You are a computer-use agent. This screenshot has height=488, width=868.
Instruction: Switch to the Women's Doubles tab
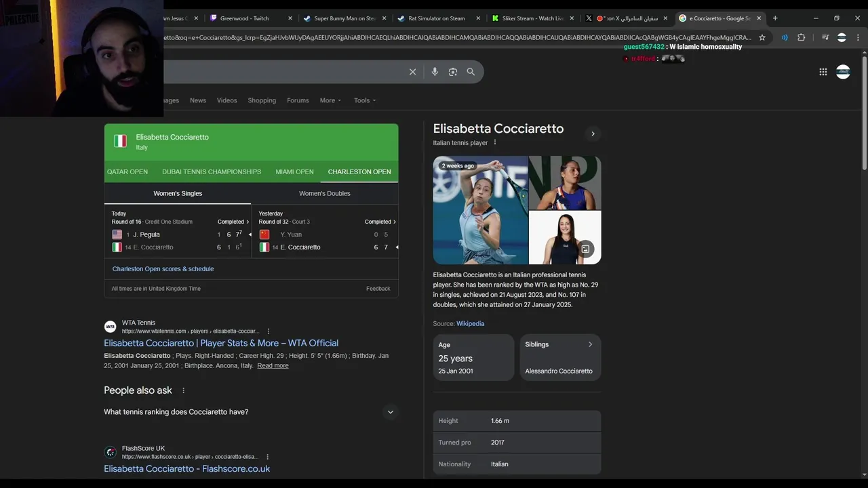(x=325, y=193)
